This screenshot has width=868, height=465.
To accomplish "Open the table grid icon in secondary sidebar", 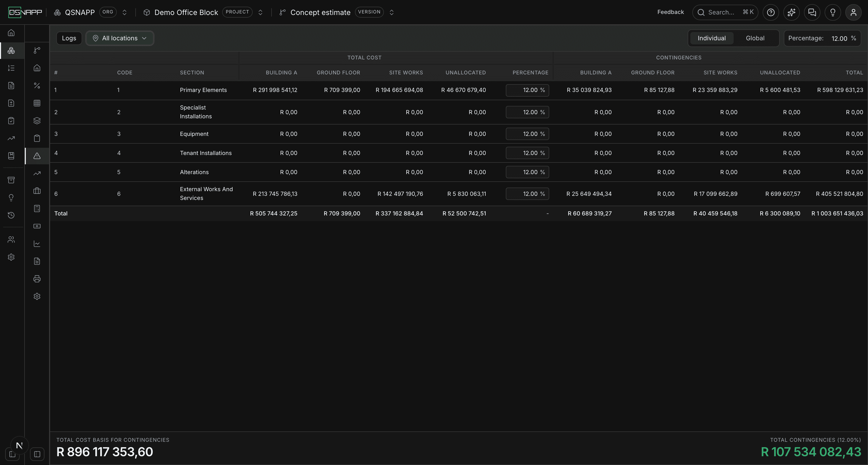I will pyautogui.click(x=37, y=103).
